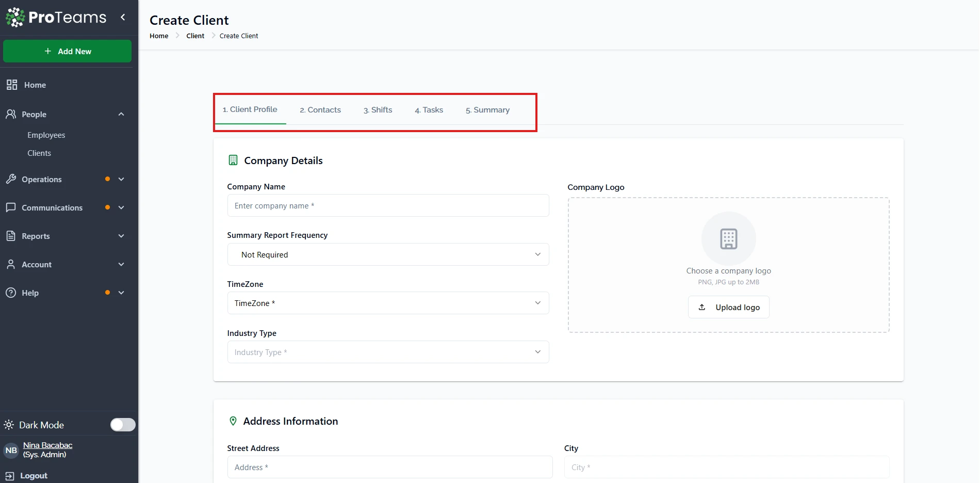980x483 pixels.
Task: Switch to the Contacts tab
Action: click(x=320, y=110)
